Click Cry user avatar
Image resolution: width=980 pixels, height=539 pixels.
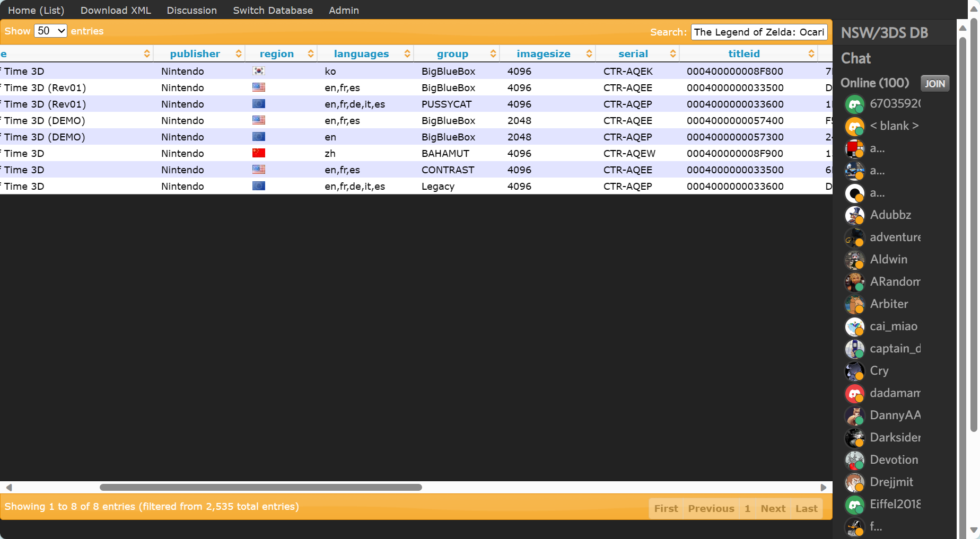[854, 372]
